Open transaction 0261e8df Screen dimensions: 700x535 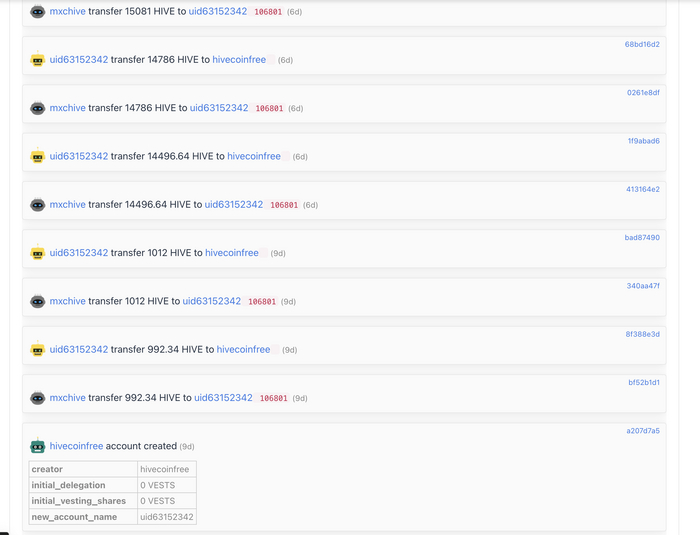click(x=643, y=92)
